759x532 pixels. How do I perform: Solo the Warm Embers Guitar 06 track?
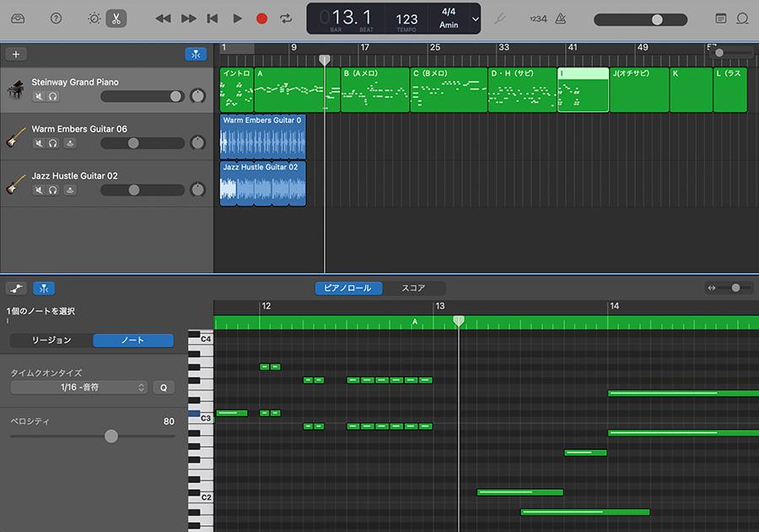[53, 143]
